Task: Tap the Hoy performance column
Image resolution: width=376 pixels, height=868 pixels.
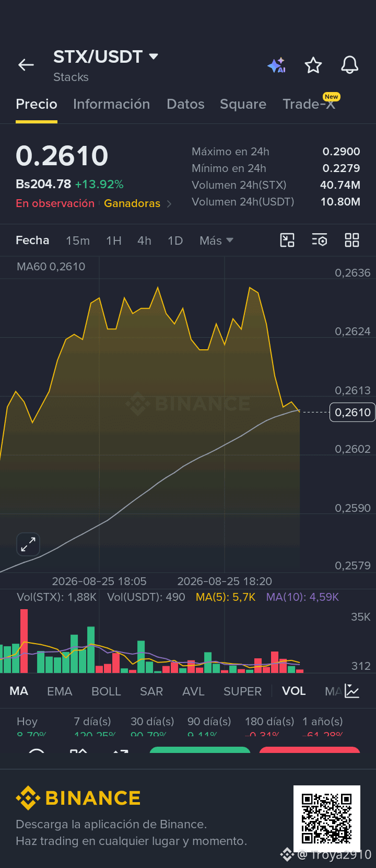Action: click(31, 727)
